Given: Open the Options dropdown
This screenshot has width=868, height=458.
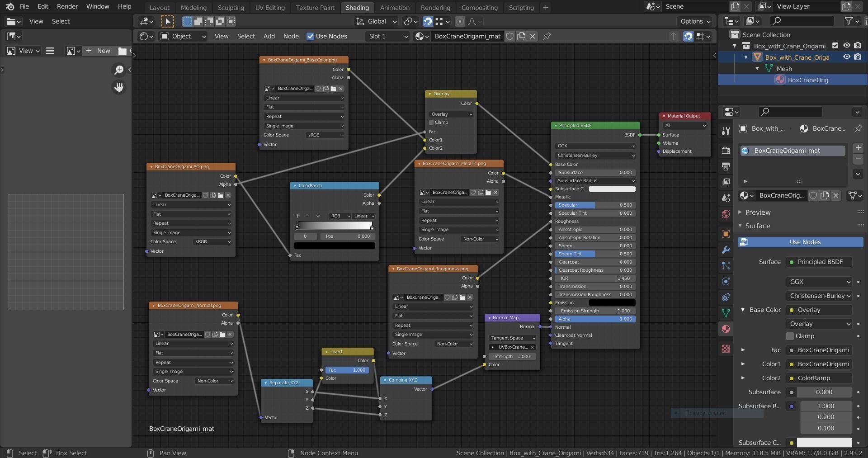Looking at the screenshot, I should (695, 21).
